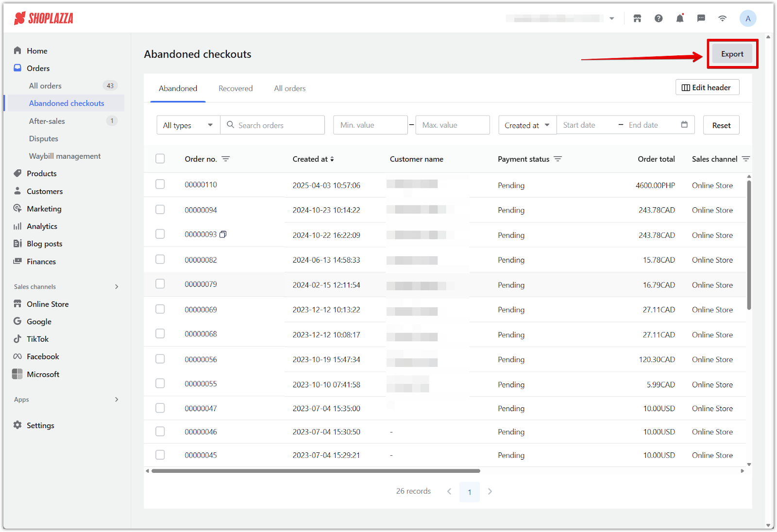
Task: Select checkbox for order 00000079
Action: click(x=160, y=284)
